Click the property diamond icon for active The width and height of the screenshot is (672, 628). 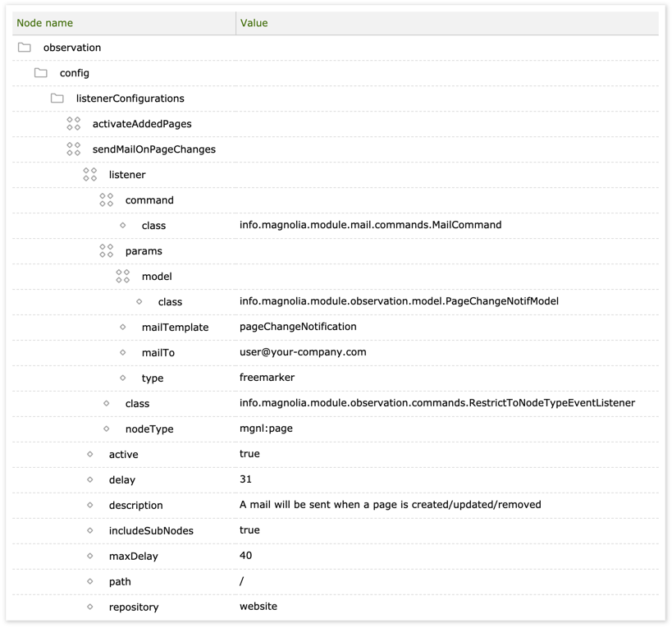(90, 454)
